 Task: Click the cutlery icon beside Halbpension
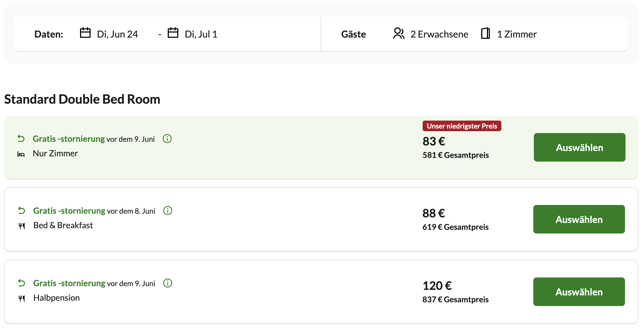[x=22, y=298]
